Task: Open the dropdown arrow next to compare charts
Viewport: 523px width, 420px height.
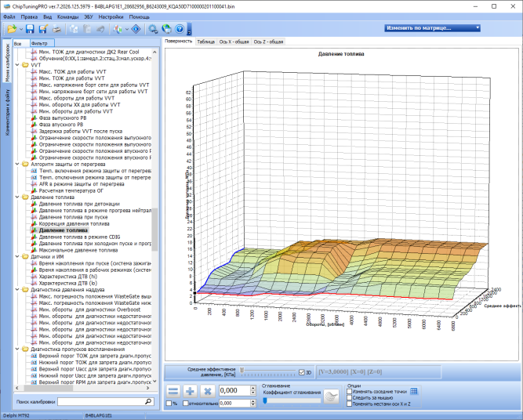Action: 127,29
